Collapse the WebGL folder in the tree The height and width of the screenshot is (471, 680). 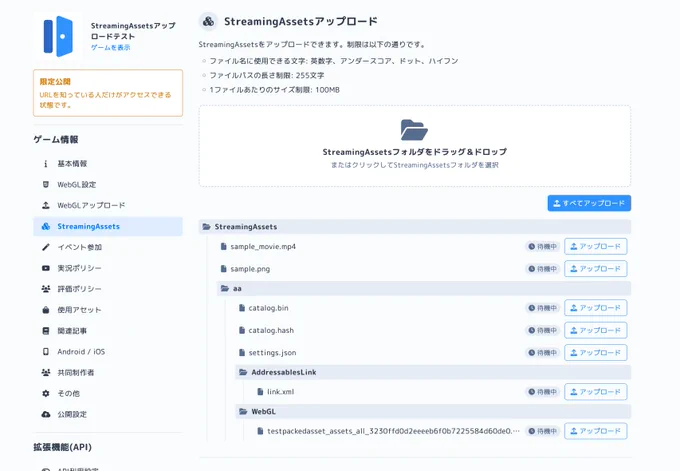(433, 411)
